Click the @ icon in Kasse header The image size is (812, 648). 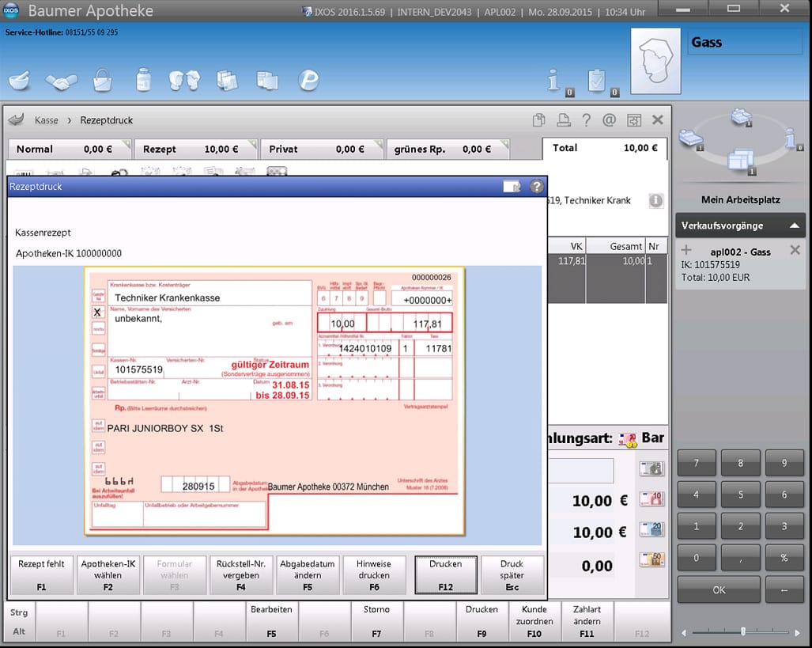coord(609,120)
